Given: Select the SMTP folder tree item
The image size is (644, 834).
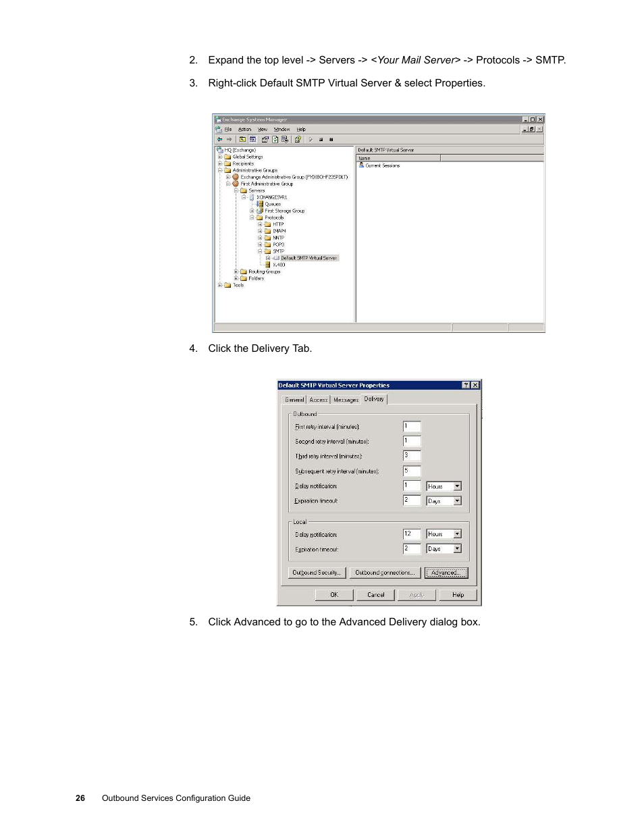Looking at the screenshot, I should (x=278, y=251).
